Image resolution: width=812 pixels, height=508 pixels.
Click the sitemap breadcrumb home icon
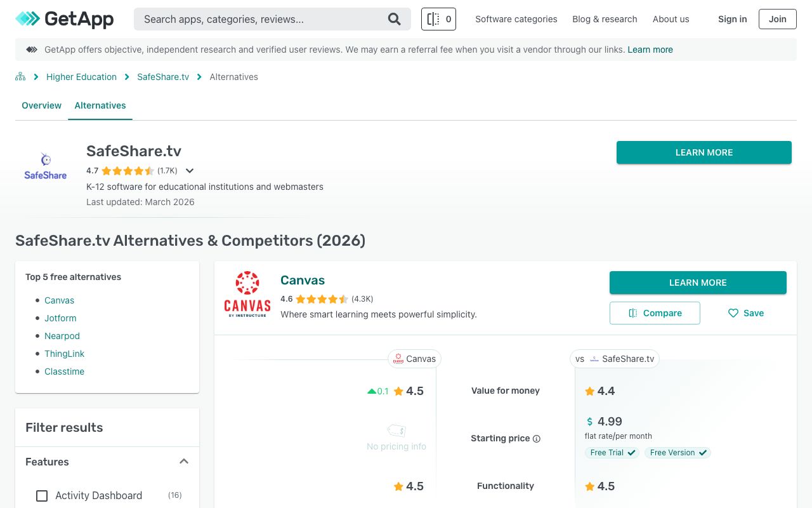[20, 77]
